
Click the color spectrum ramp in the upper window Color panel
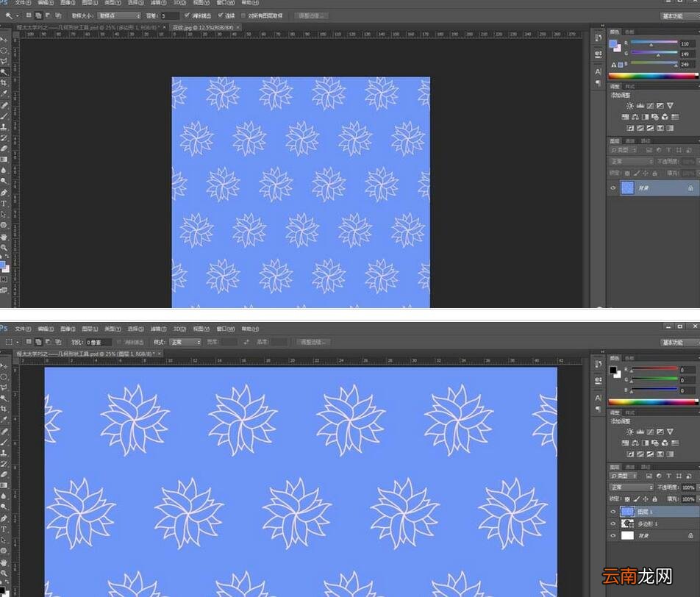(x=653, y=76)
